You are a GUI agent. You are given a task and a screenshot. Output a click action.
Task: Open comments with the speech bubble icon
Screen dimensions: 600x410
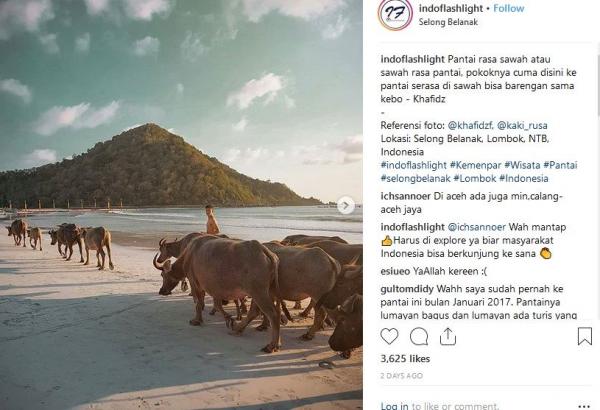click(419, 337)
